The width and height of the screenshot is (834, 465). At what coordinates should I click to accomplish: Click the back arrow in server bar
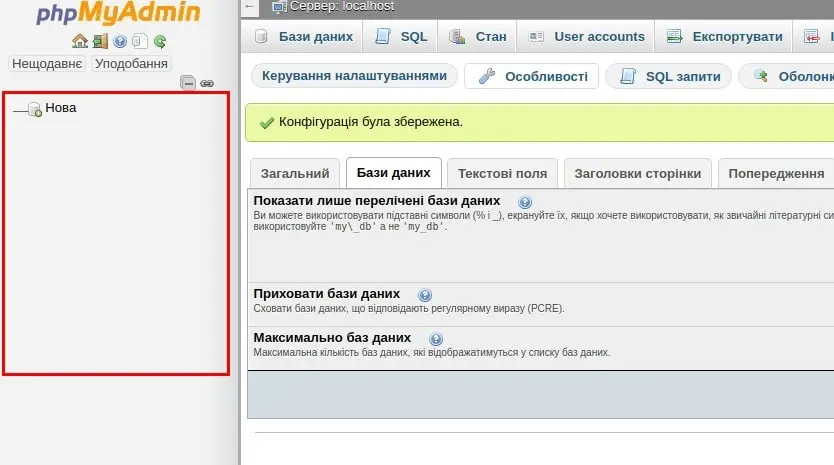tap(249, 6)
